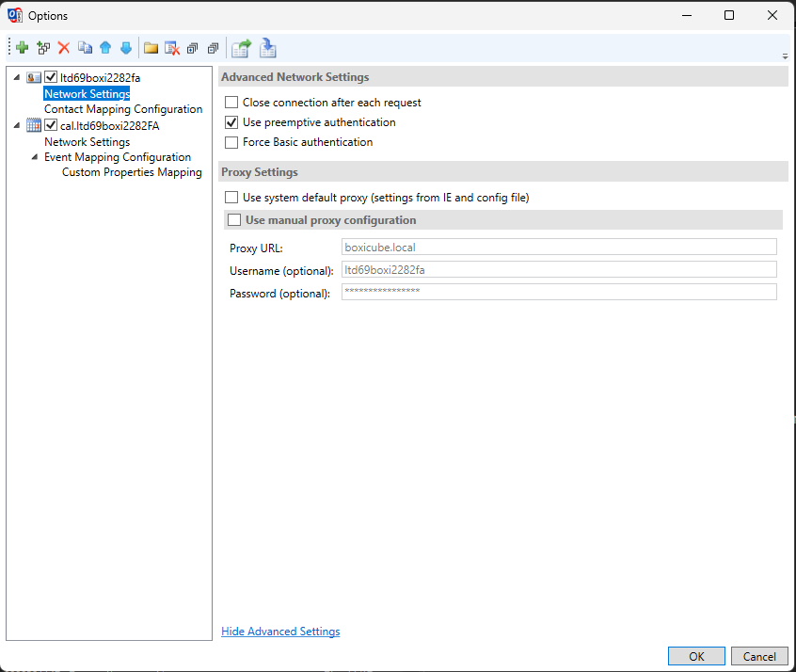Open Event Mapping Configuration
The height and width of the screenshot is (672, 796).
(x=118, y=157)
